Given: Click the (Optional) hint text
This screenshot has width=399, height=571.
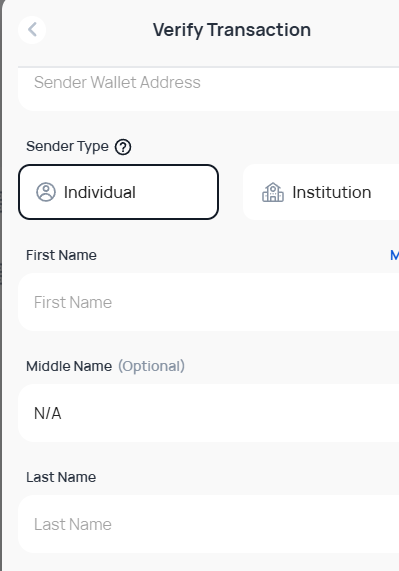Looking at the screenshot, I should click(151, 366).
